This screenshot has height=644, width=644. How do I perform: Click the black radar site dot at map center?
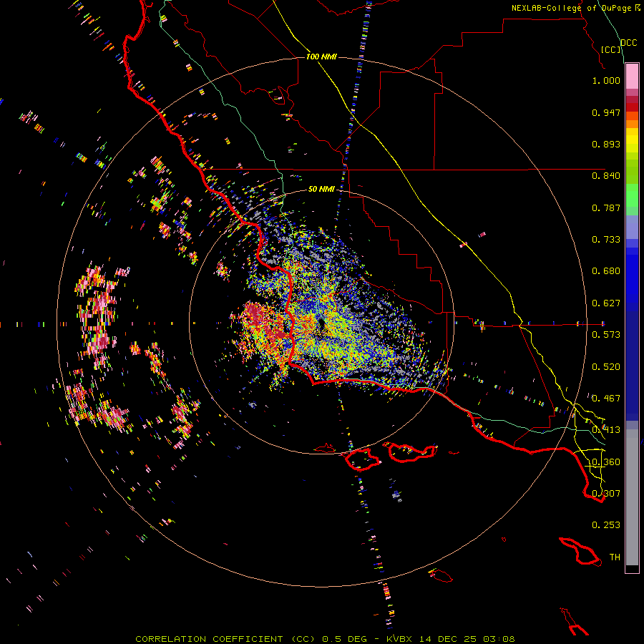click(x=321, y=324)
